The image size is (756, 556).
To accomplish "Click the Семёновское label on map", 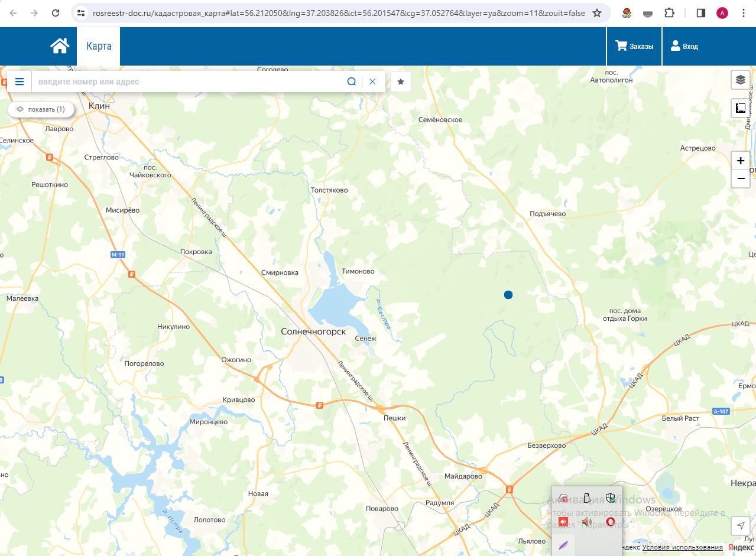I will (440, 119).
